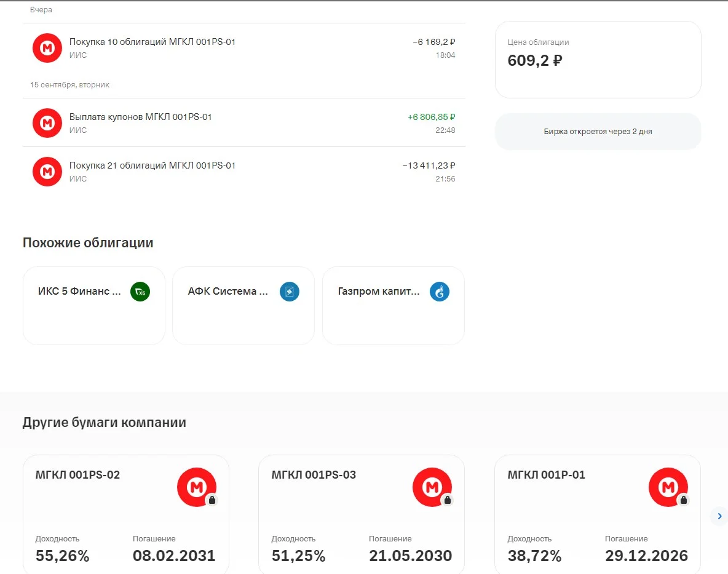Click Погашение label in the МГКЛ 001PS-03 card
Screen dimensions: 728x574
(390, 539)
